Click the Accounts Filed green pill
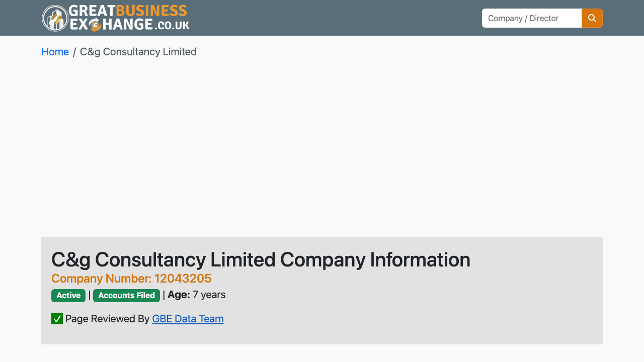Image resolution: width=644 pixels, height=362 pixels. coord(126,296)
